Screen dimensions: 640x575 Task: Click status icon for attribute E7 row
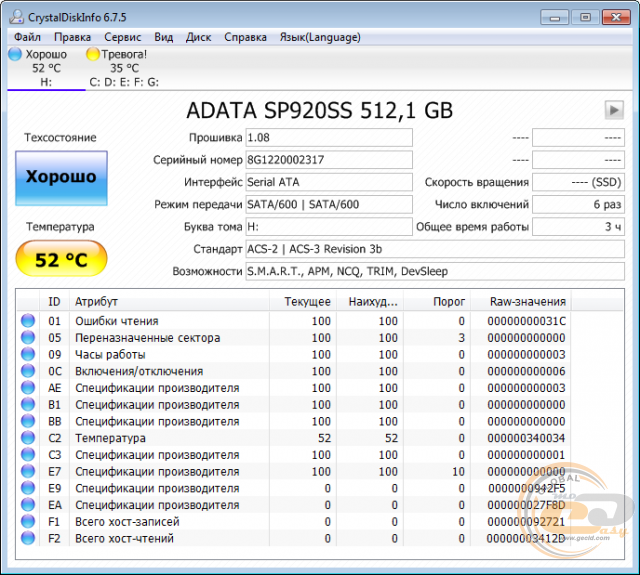click(28, 471)
